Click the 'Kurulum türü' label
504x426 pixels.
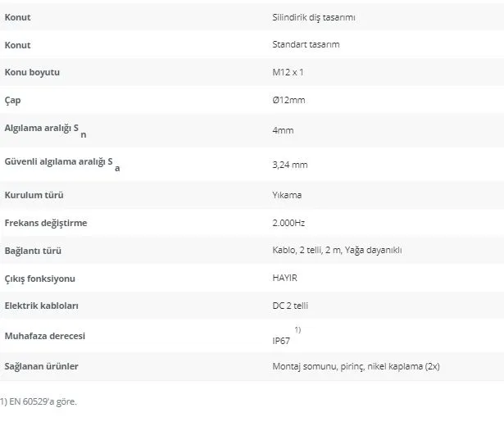(34, 195)
